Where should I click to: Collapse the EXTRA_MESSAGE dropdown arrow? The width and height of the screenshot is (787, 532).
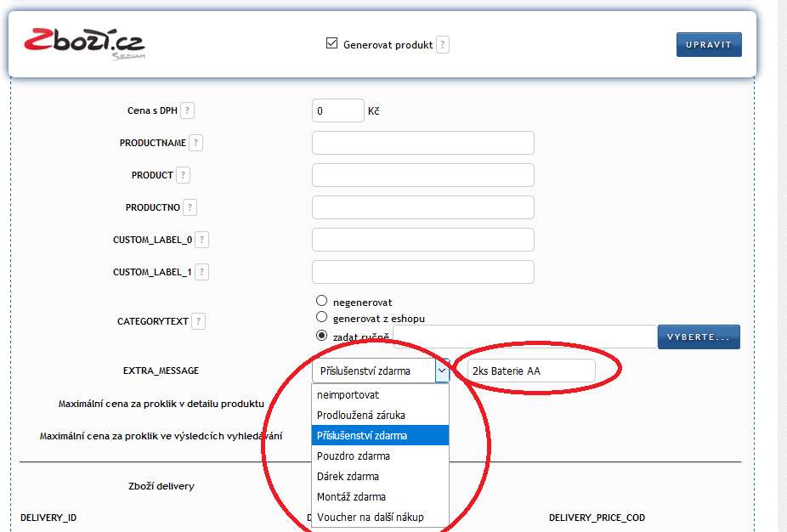[442, 371]
